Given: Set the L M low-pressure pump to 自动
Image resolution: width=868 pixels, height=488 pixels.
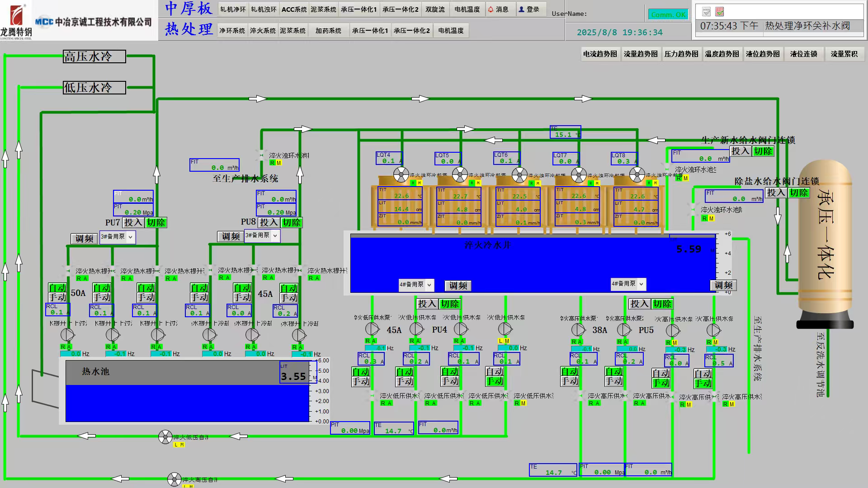Looking at the screenshot, I should [495, 371].
